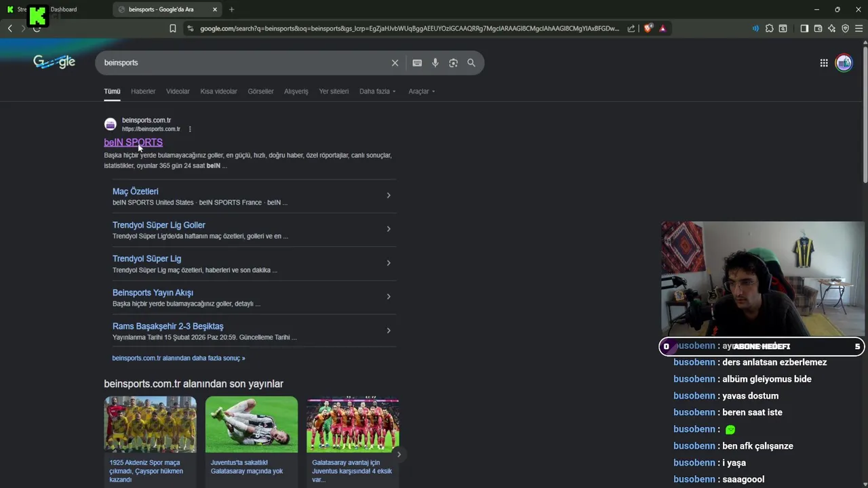
Task: Click the Juventus'ta sakatlık news headline
Action: [x=247, y=467]
